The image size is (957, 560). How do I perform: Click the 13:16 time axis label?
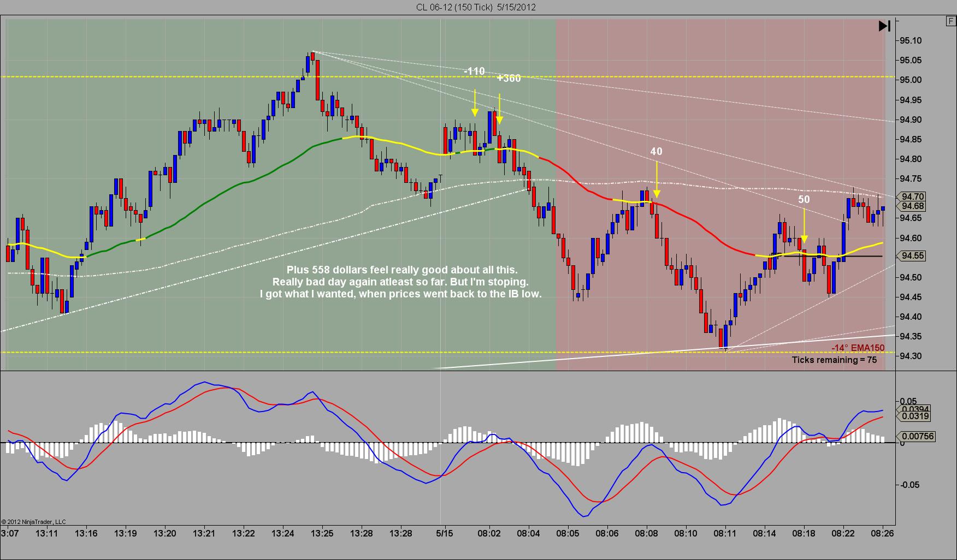click(86, 533)
